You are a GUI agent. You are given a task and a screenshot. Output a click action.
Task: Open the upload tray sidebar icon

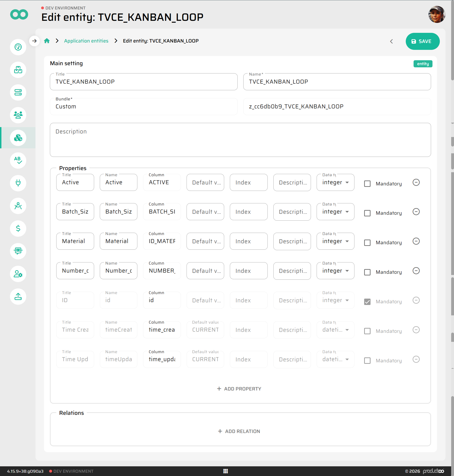pos(18,297)
